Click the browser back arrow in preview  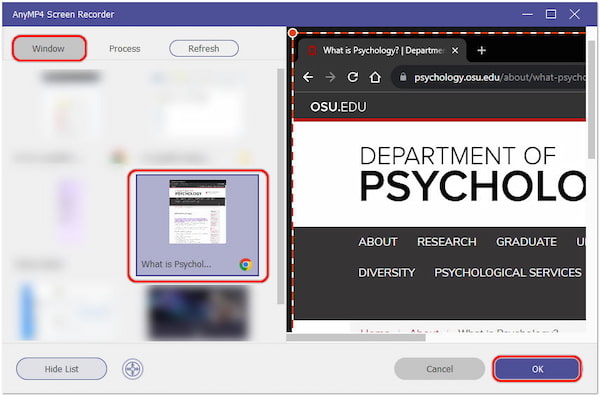[308, 77]
